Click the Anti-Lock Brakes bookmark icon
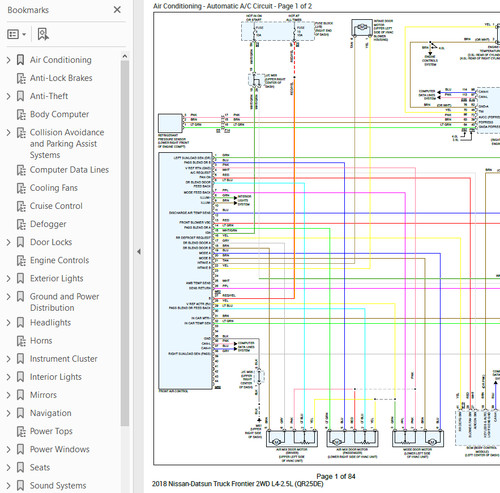This screenshot has width=500, height=493. click(x=21, y=78)
